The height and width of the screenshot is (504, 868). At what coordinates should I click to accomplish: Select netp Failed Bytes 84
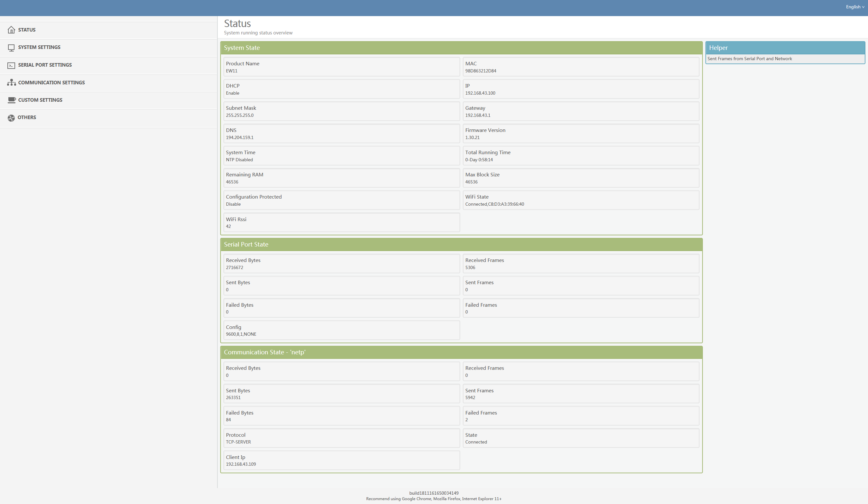click(x=228, y=420)
